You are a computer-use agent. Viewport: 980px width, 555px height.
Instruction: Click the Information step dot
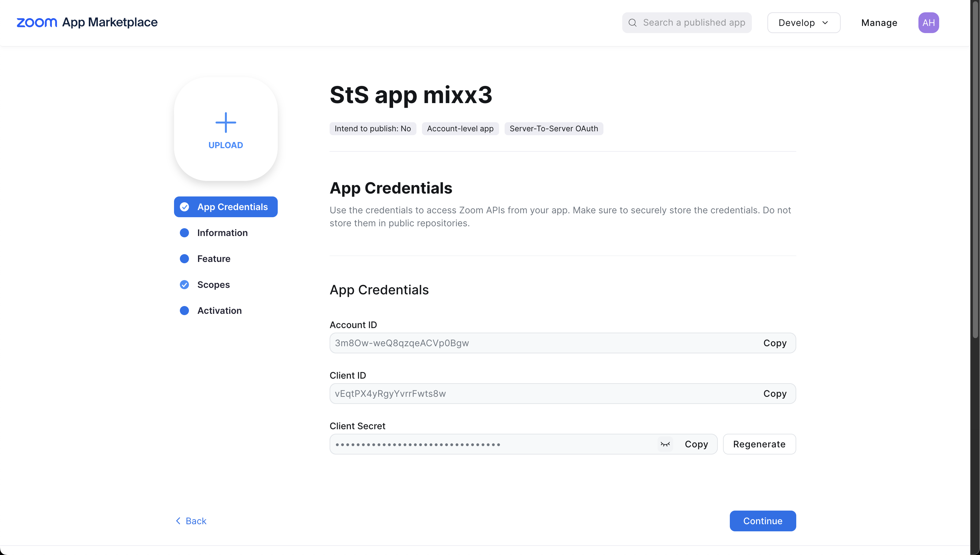point(184,233)
